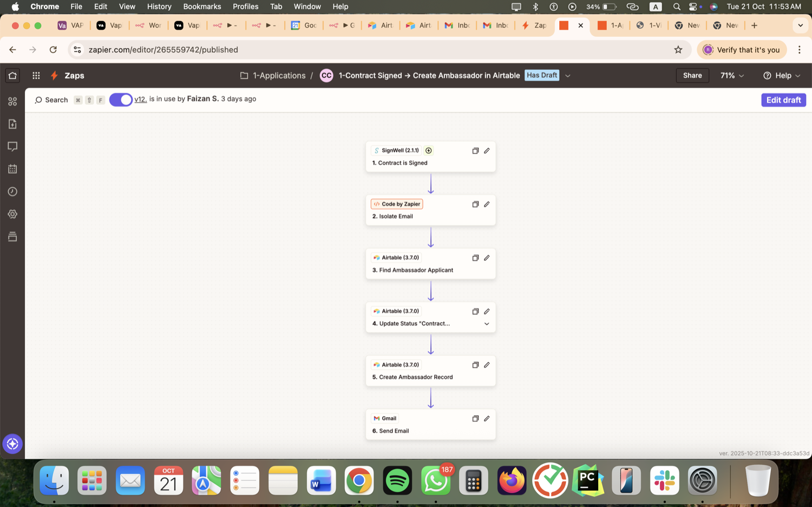Click copy icon on Find Ambassador Applicant step
This screenshot has height=507, width=812.
pos(475,258)
